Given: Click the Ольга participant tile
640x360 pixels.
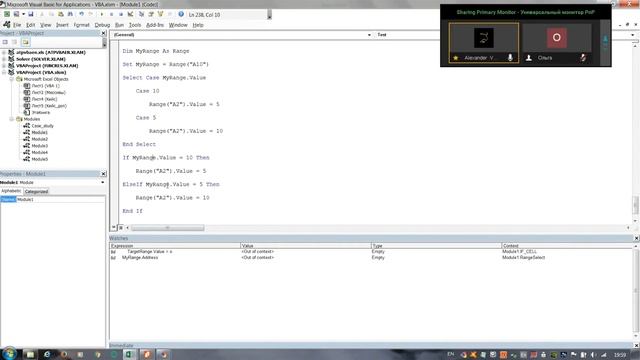Looking at the screenshot, I should [x=557, y=43].
